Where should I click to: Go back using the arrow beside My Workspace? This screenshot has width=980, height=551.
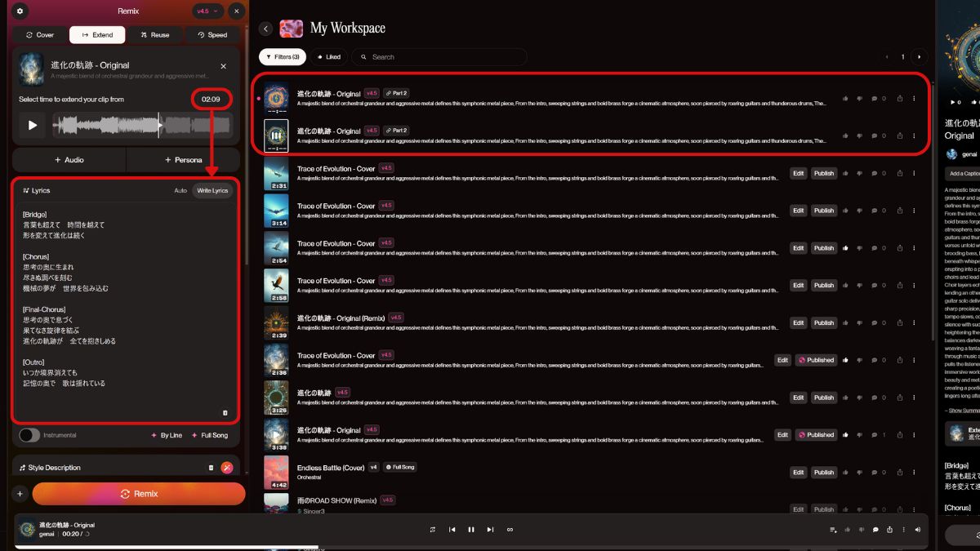(x=265, y=29)
